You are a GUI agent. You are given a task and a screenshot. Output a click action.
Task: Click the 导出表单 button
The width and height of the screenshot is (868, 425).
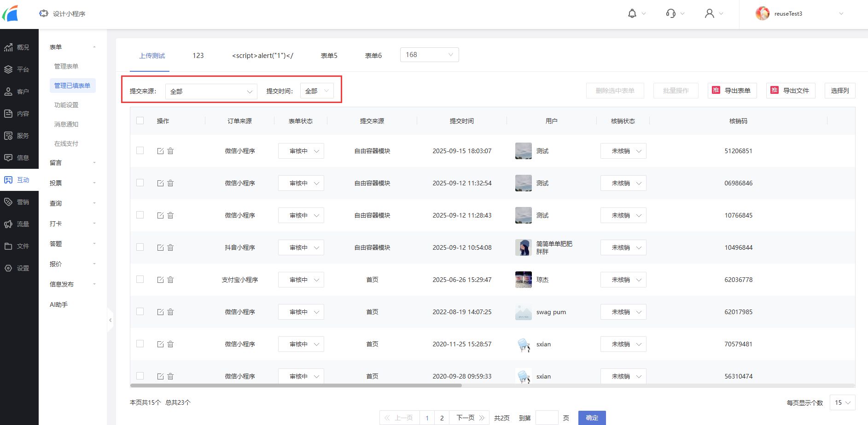(732, 91)
